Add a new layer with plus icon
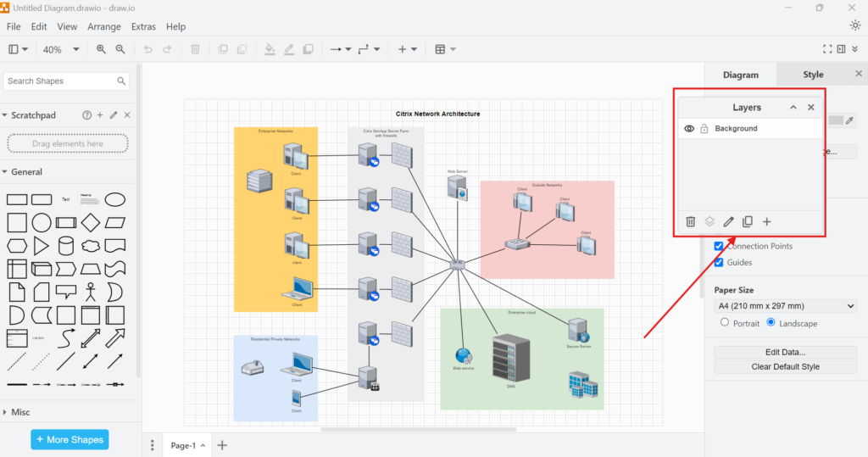The image size is (868, 457). [767, 222]
